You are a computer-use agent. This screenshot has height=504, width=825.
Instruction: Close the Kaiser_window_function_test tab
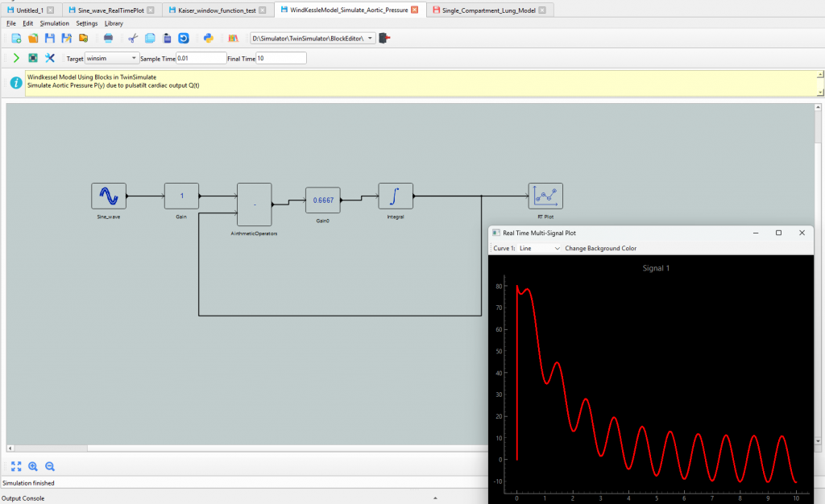tap(263, 10)
